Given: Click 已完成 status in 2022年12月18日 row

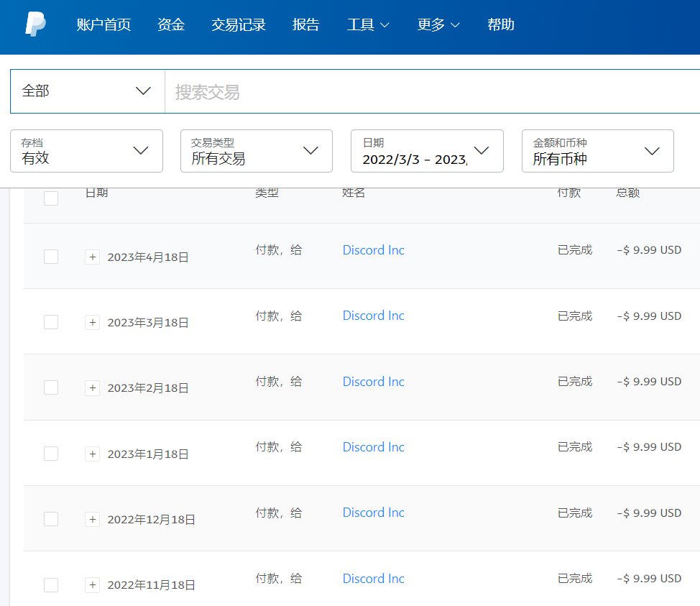Looking at the screenshot, I should tap(575, 513).
